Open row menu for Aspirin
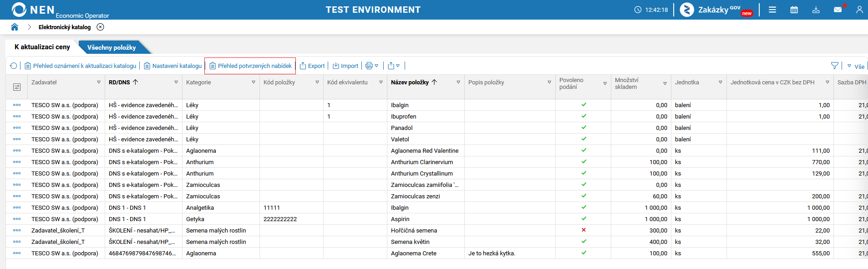 click(x=17, y=219)
